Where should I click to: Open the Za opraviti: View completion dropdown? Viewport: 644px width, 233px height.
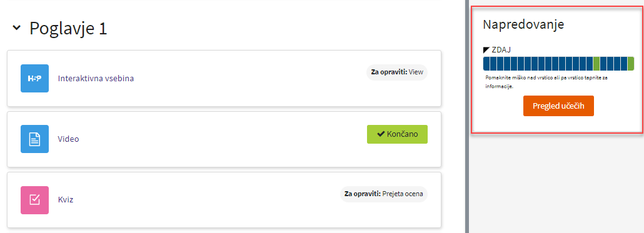click(x=397, y=72)
